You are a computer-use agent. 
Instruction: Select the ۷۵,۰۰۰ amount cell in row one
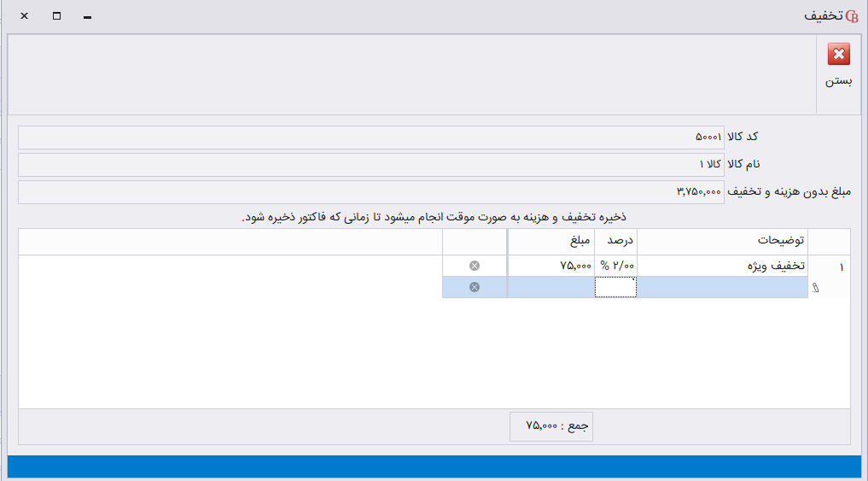(x=551, y=266)
